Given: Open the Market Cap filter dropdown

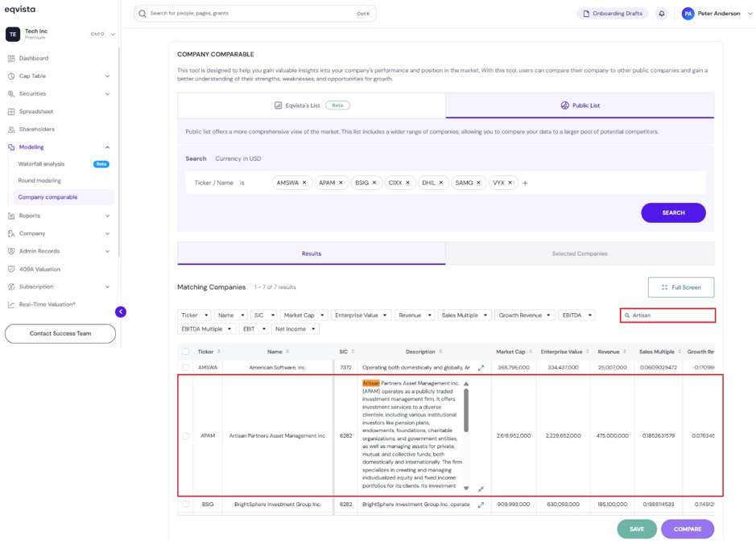Looking at the screenshot, I should click(x=304, y=315).
